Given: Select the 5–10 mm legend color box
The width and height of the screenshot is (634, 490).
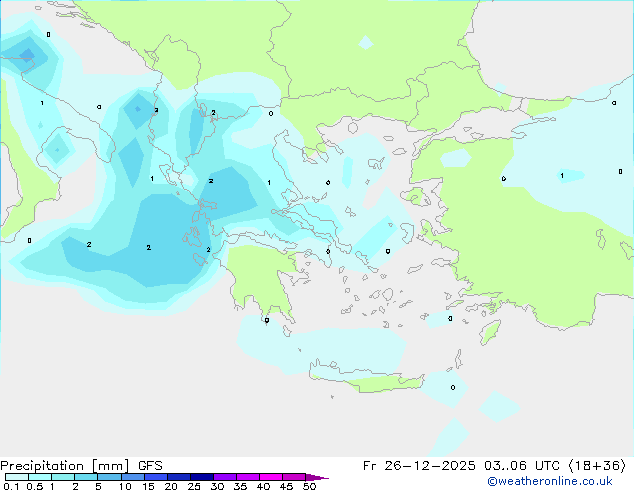Looking at the screenshot, I should click(109, 477).
